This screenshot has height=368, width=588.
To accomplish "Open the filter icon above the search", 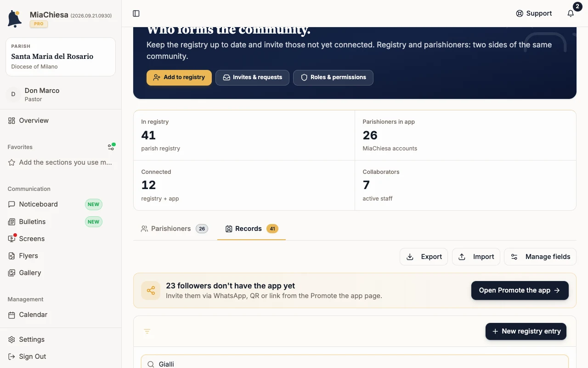I will pyautogui.click(x=147, y=331).
